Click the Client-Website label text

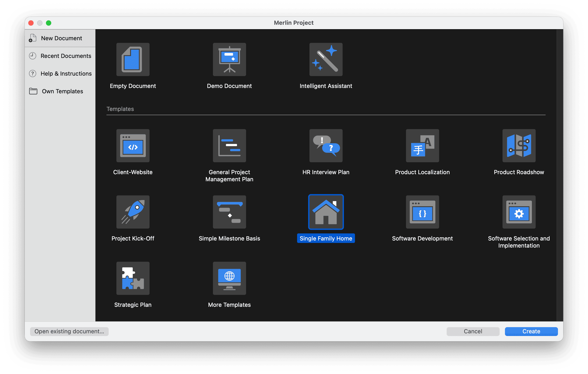pyautogui.click(x=133, y=172)
